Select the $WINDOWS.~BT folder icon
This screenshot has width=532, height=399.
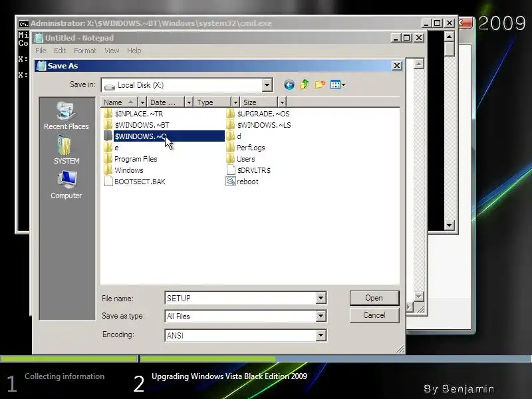coord(108,125)
